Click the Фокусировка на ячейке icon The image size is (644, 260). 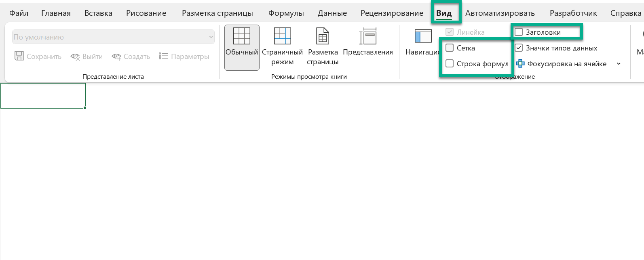click(520, 64)
